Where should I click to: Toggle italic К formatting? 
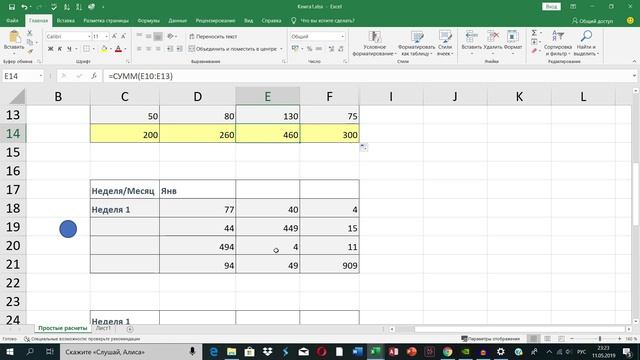60,49
